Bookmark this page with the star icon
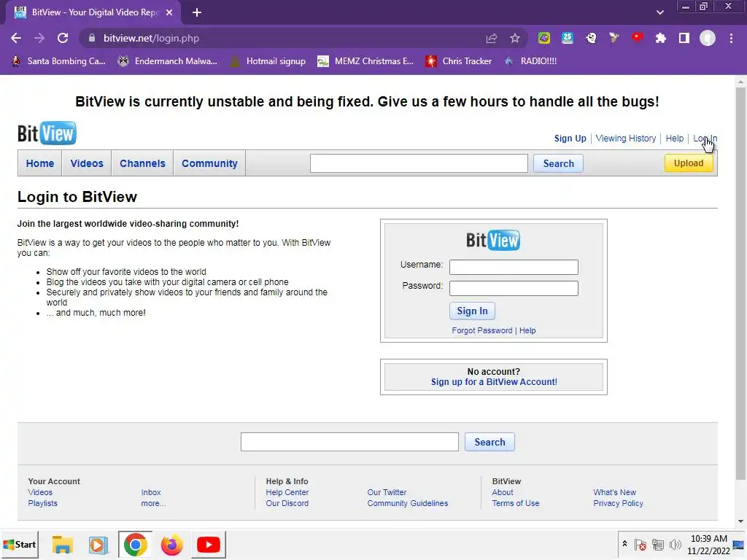The width and height of the screenshot is (747, 560). tap(515, 38)
